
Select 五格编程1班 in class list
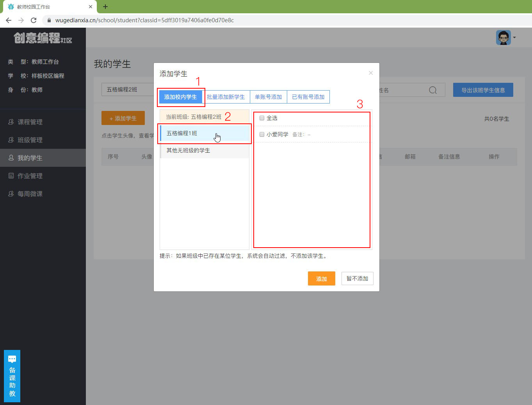(205, 133)
